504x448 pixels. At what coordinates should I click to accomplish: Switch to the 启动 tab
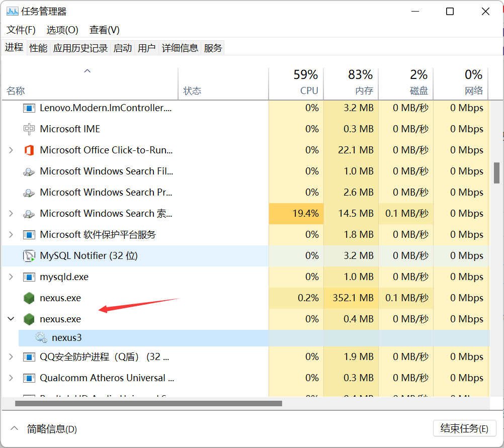coord(122,48)
